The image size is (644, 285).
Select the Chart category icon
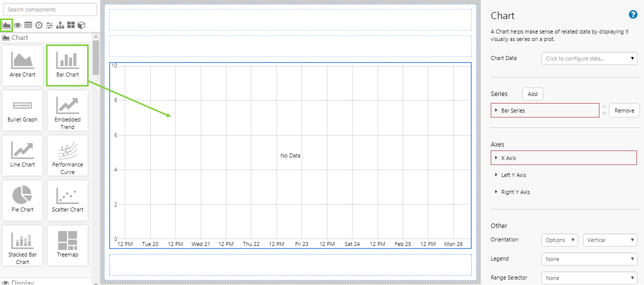point(7,25)
